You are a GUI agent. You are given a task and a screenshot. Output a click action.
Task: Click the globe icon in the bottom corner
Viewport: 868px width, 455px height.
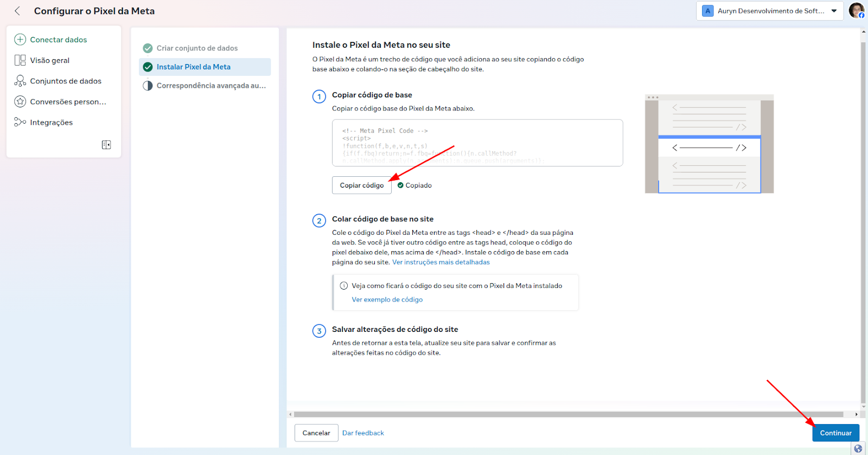[x=858, y=448]
